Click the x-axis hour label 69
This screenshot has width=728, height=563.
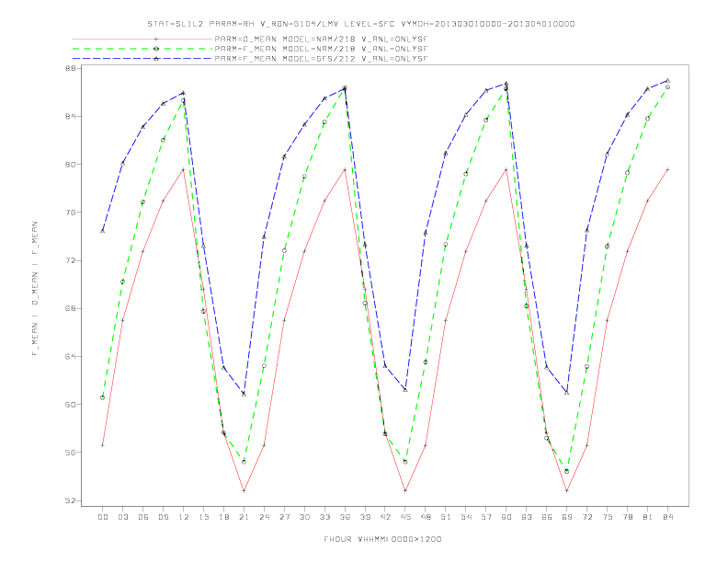tap(567, 517)
